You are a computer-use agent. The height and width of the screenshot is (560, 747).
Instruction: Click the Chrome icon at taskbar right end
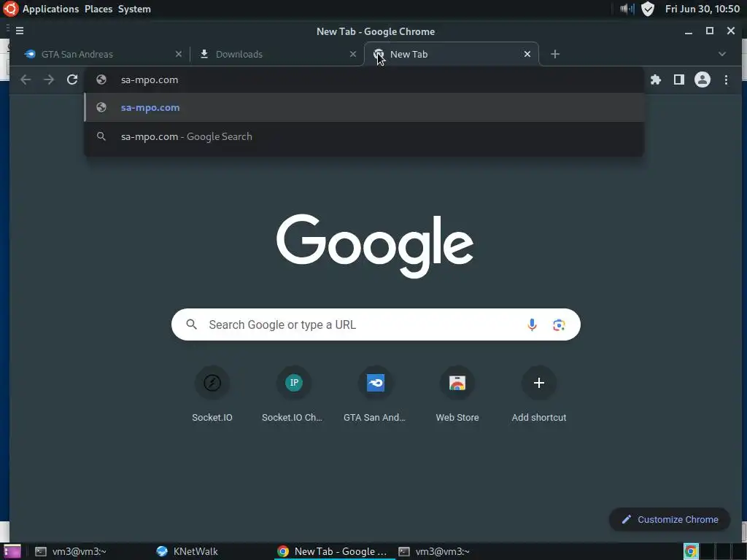click(691, 551)
